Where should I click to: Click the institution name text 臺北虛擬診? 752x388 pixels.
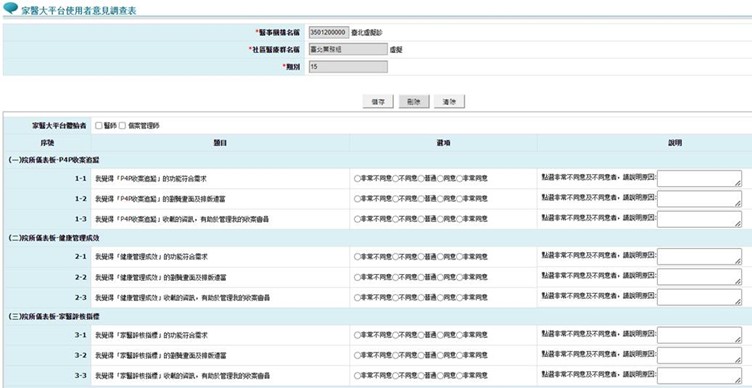tap(367, 33)
